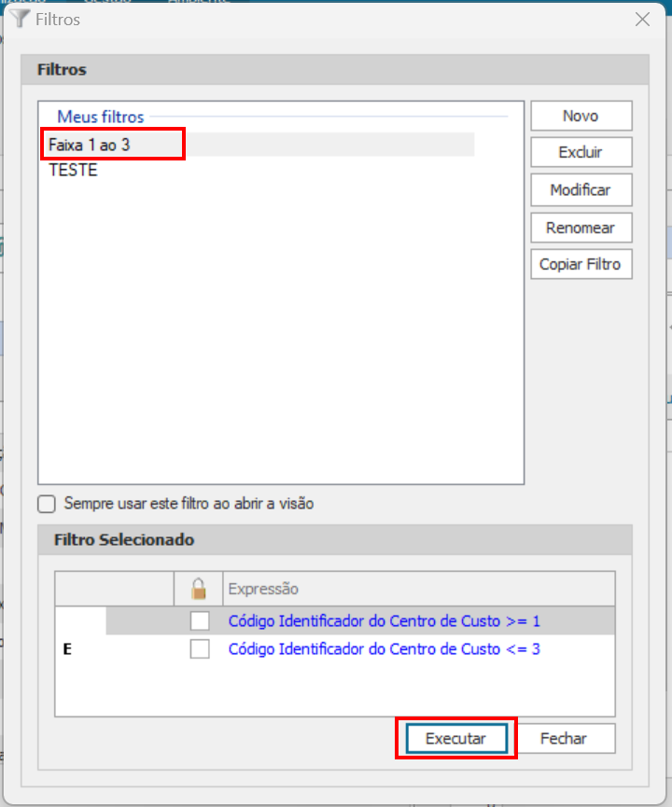The image size is (672, 807).
Task: Click the Expressão column header
Action: click(x=419, y=589)
